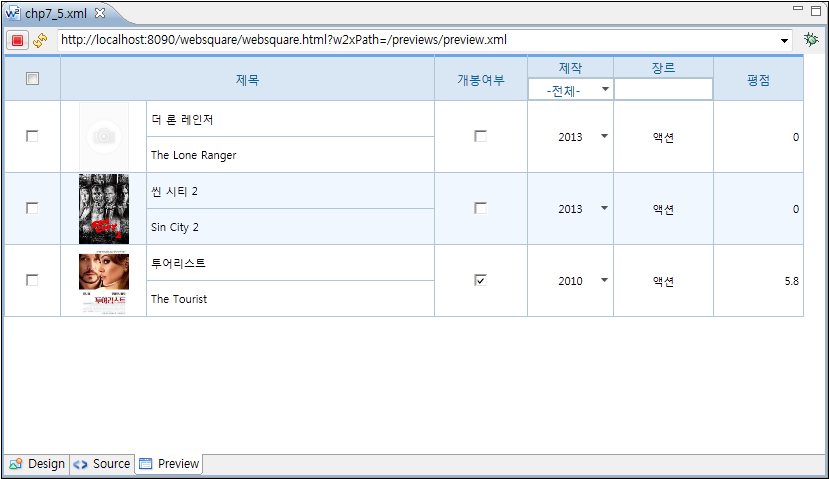
Task: Close the chp7_5.xml editor tab
Action: coord(100,12)
